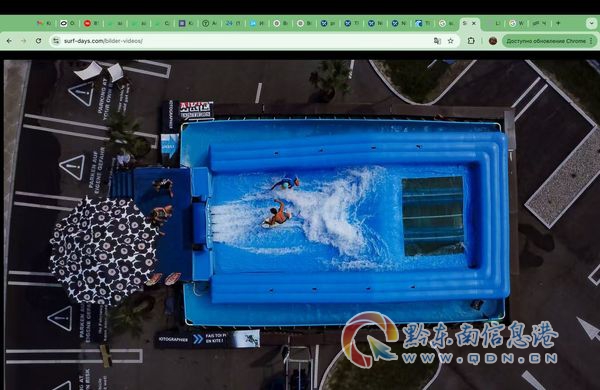Open Chrome three-dot menu
Screen dimensions: 600x390
pyautogui.click(x=591, y=41)
